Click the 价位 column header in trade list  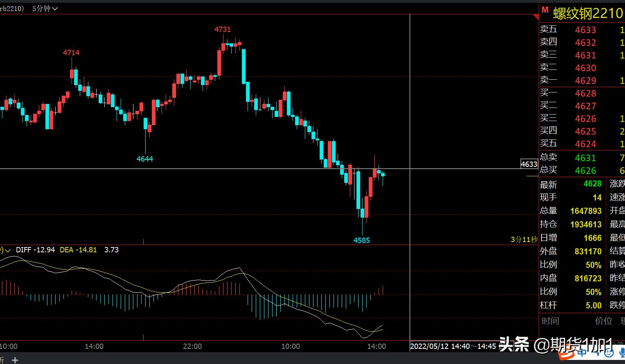(603, 321)
